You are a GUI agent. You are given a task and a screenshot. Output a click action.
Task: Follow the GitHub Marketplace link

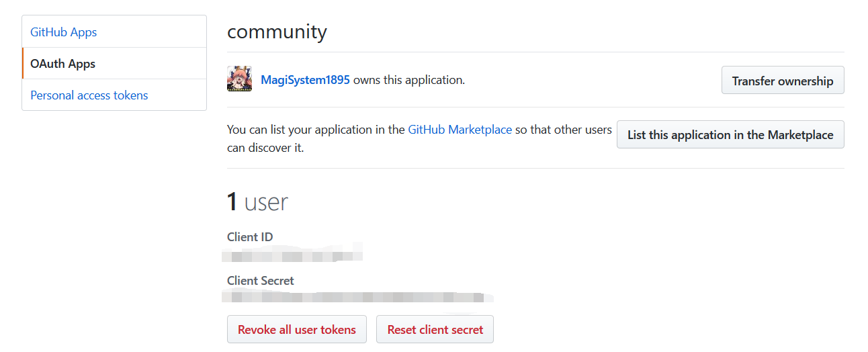tap(460, 130)
